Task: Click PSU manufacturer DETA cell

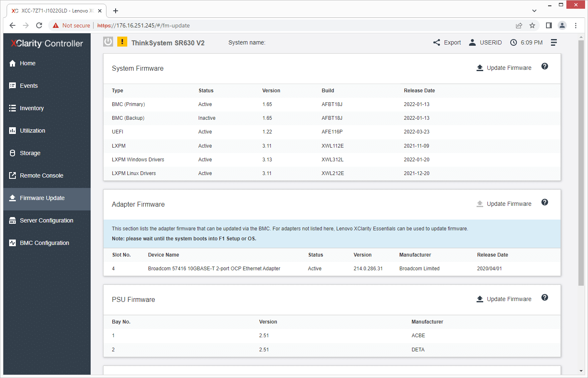Action: click(418, 350)
